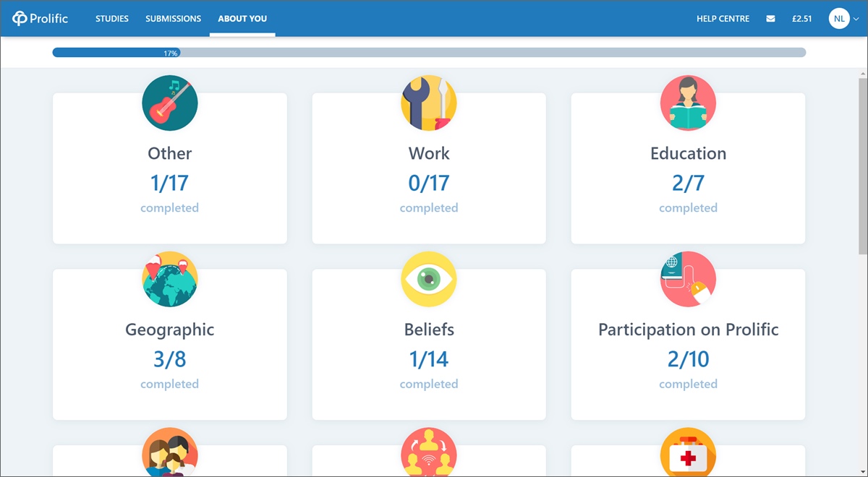The width and height of the screenshot is (868, 477).
Task: Select the About You tab
Action: click(242, 19)
